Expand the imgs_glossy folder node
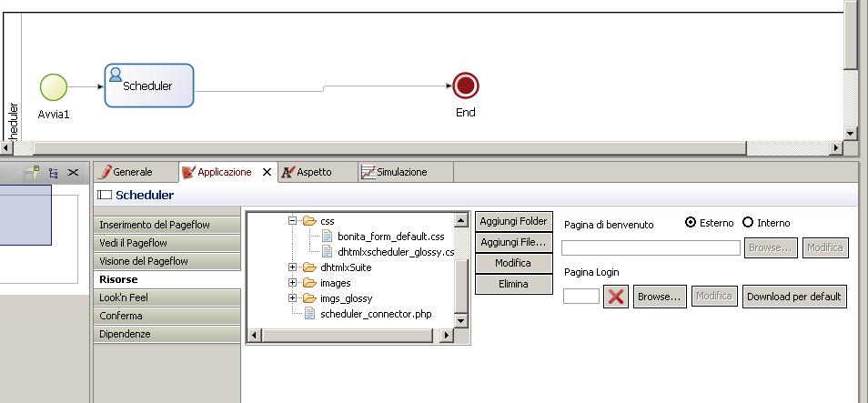868x403 pixels. tap(292, 298)
